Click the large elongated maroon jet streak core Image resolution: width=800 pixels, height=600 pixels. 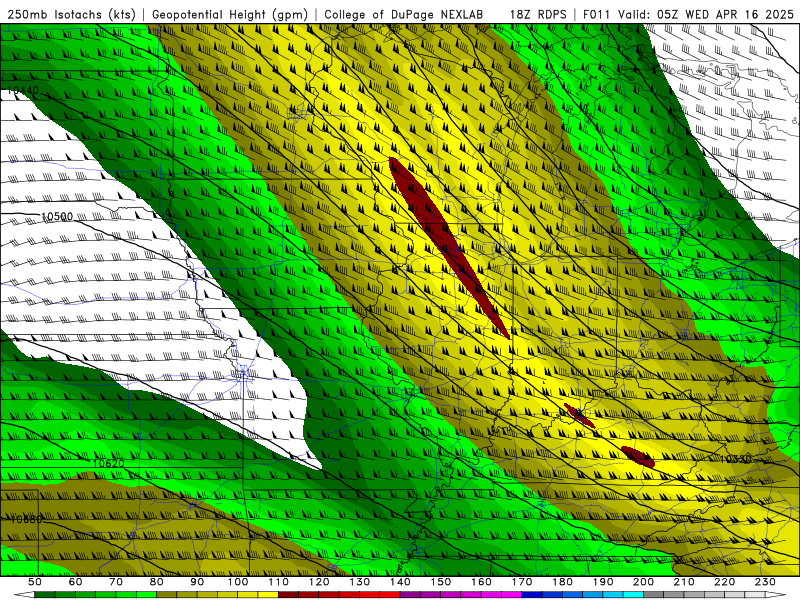coord(448,246)
